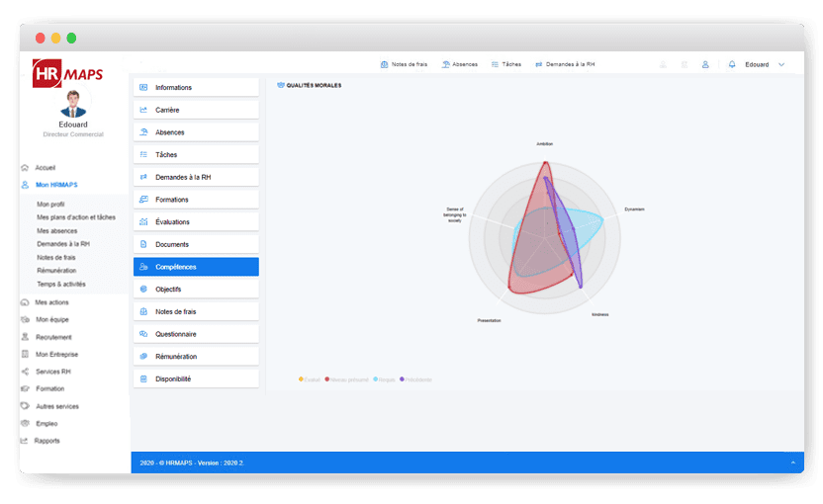Click the notification bell icon

[x=732, y=64]
